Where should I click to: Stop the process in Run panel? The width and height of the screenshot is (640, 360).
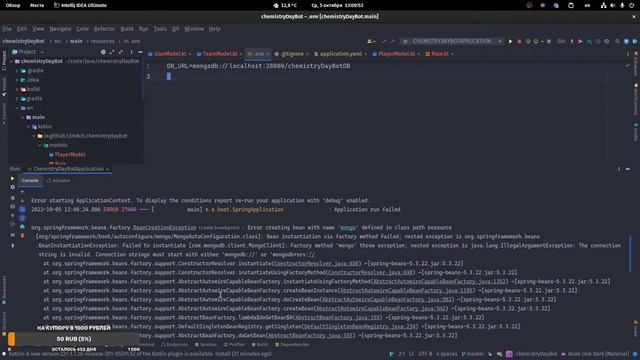[12, 198]
